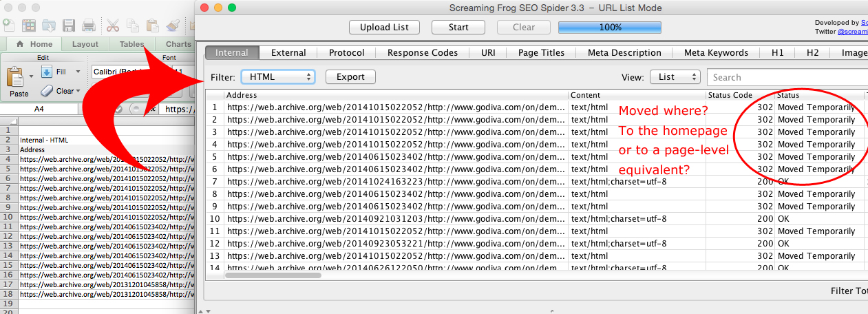Switch to the Tables tab in Excel
868x314 pixels.
tap(131, 44)
